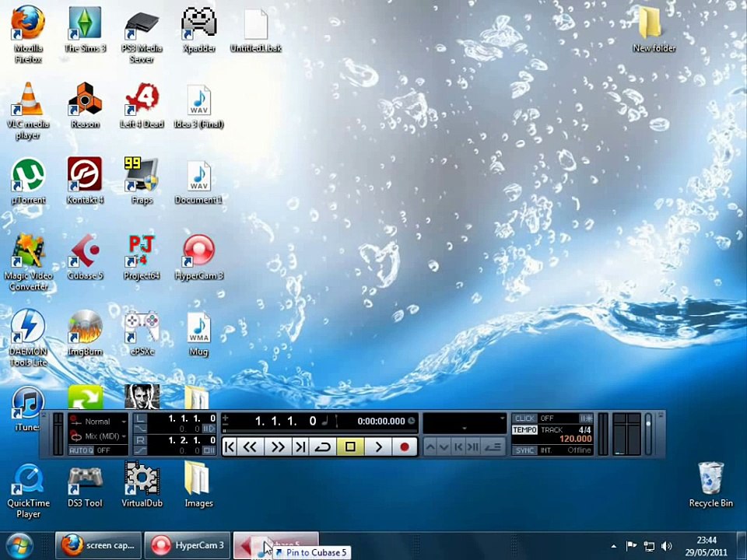The width and height of the screenshot is (747, 560).
Task: Open the Mix (MIDI) cycle record dropdown
Action: tap(98, 436)
